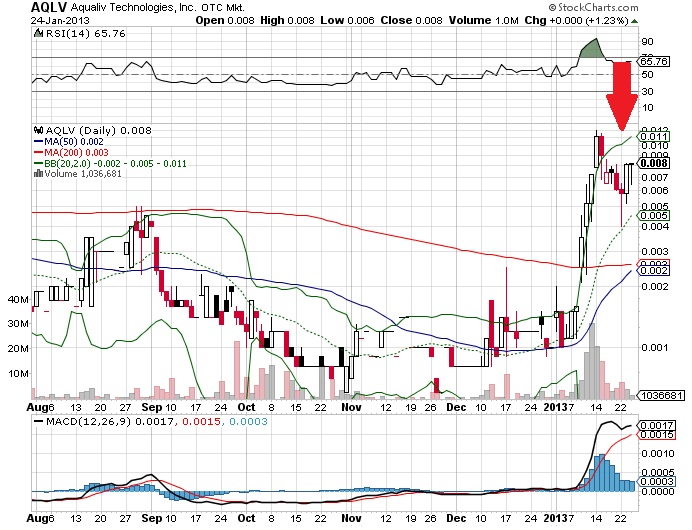Click the RSI(14) indicator legend icon

[38, 34]
